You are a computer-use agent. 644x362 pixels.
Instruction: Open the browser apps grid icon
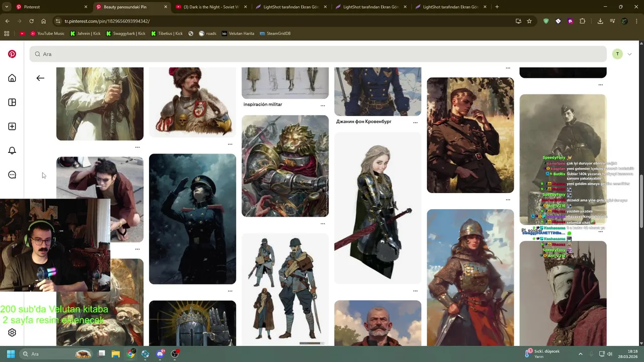(x=7, y=33)
